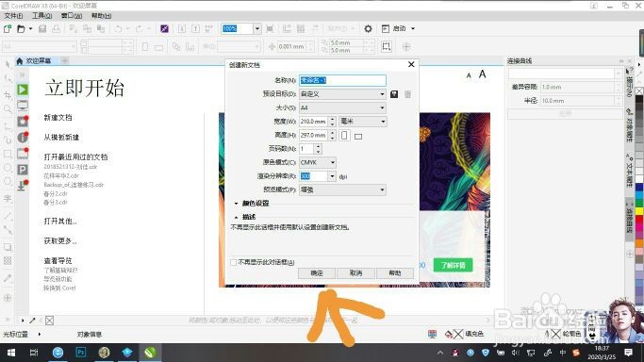This screenshot has height=362, width=644.
Task: Open the 100% zoom level dropdown arrow
Action: point(257,28)
